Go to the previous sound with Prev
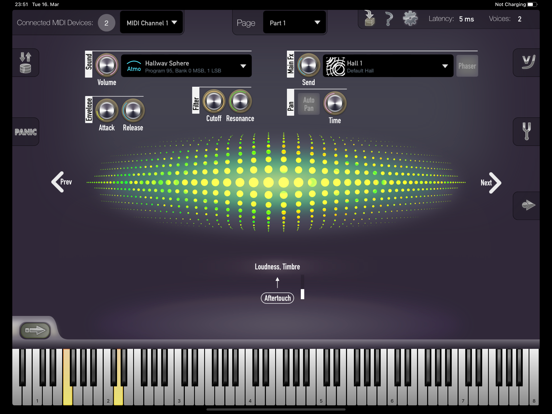Viewport: 552px width, 414px height. pos(62,182)
